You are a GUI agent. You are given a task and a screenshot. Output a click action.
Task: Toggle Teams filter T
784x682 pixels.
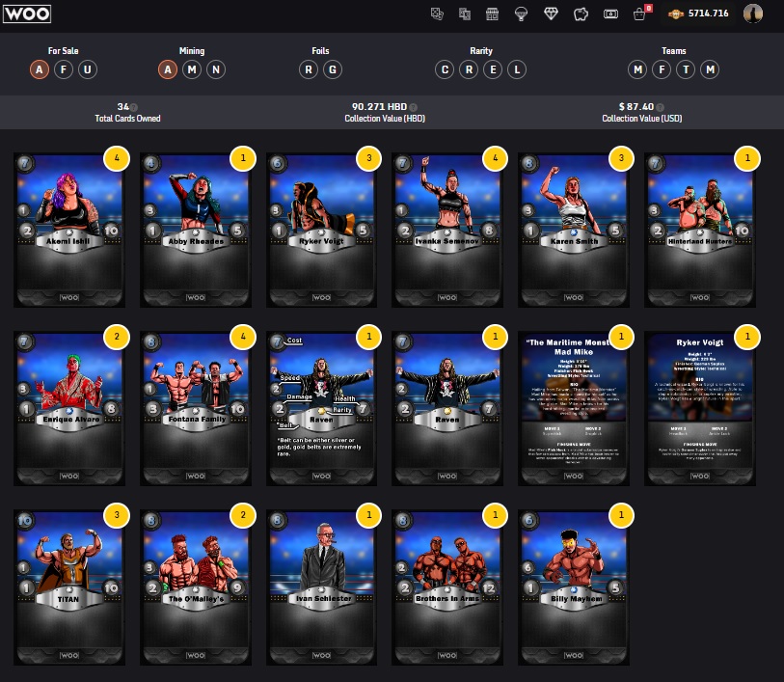pyautogui.click(x=686, y=69)
